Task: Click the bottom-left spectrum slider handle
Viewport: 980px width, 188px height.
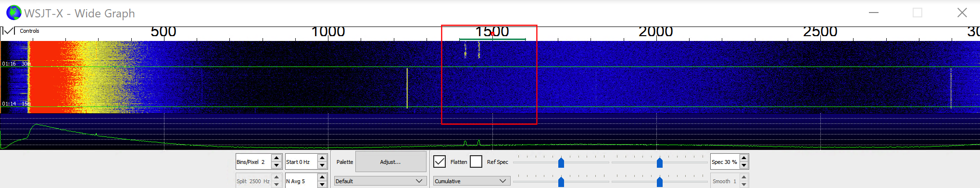Action: point(561,182)
